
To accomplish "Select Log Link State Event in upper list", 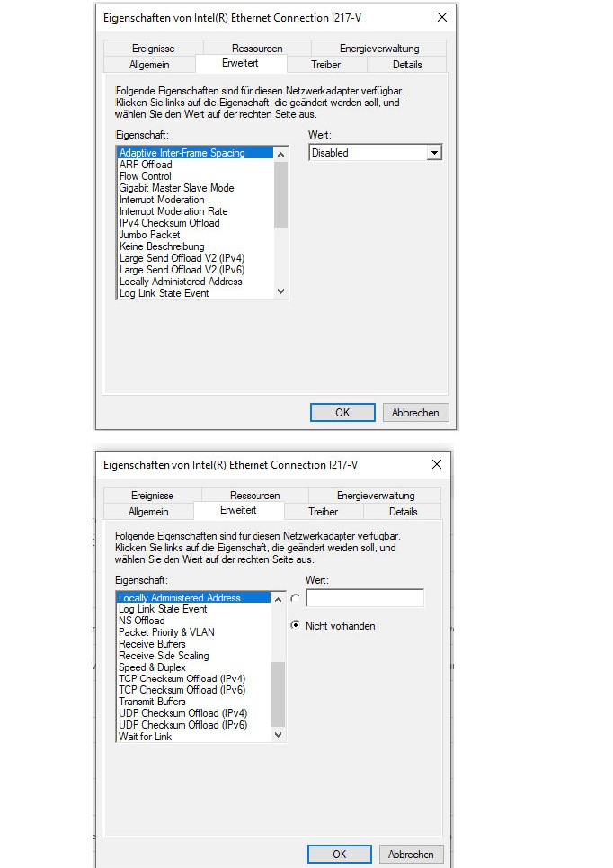I will point(196,293).
